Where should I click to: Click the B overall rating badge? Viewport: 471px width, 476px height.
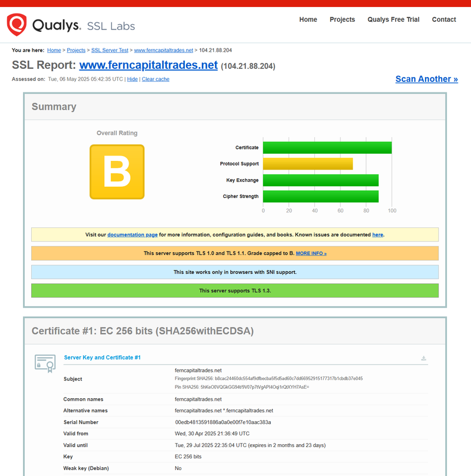[x=117, y=172]
